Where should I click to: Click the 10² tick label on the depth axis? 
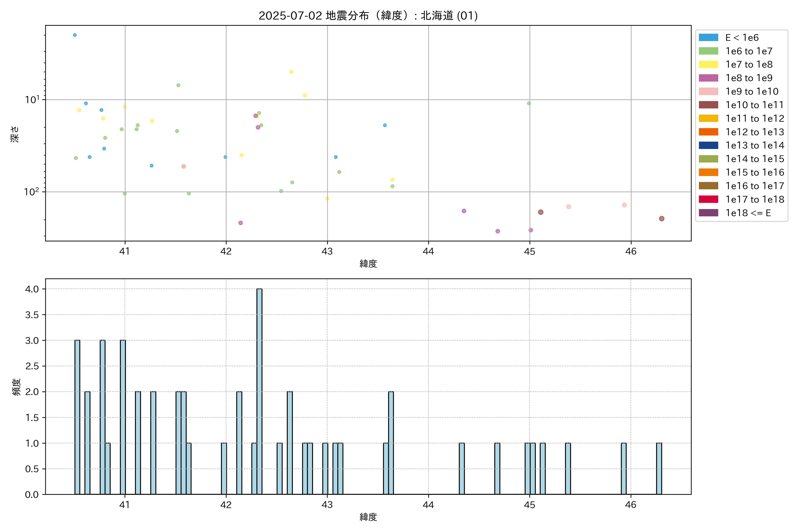[x=31, y=192]
